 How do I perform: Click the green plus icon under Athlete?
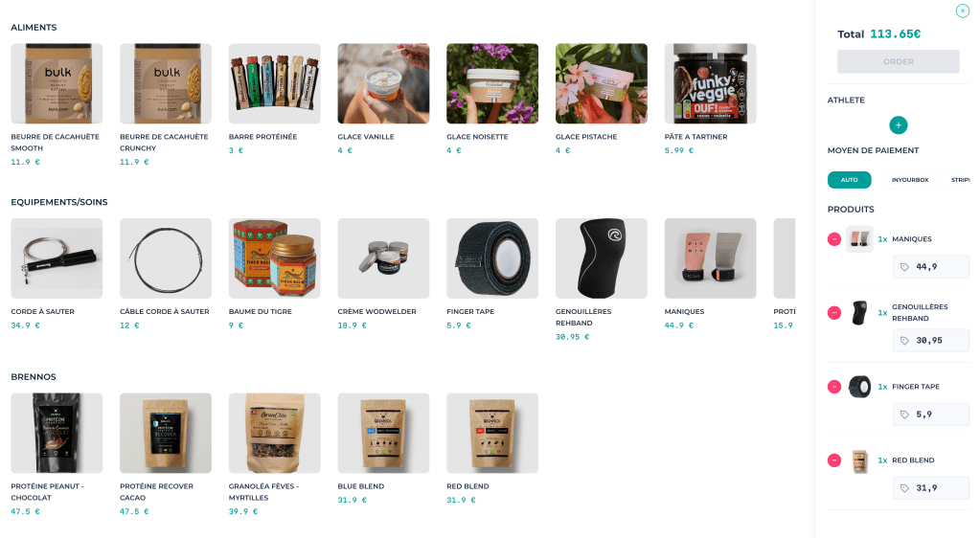[x=899, y=125]
